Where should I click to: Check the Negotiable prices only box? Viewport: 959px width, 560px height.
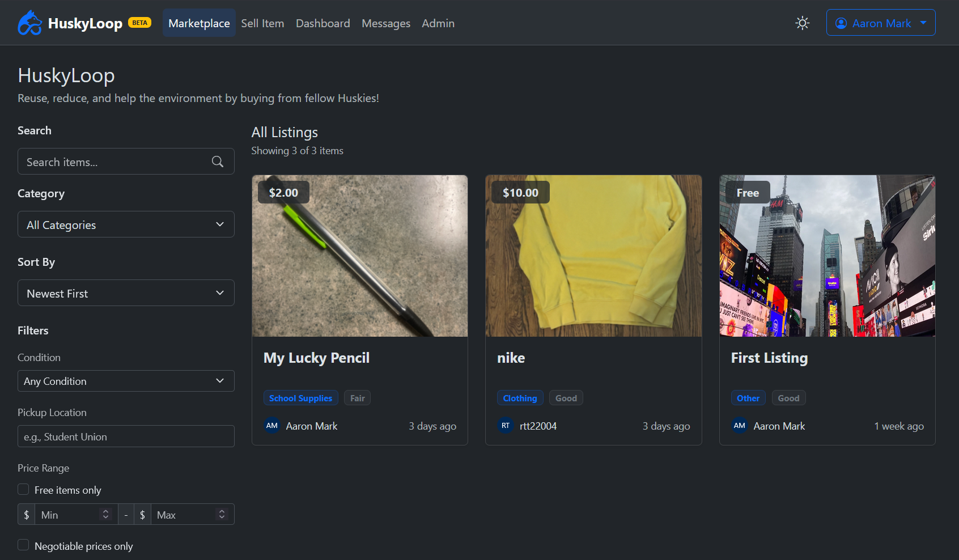coord(23,545)
